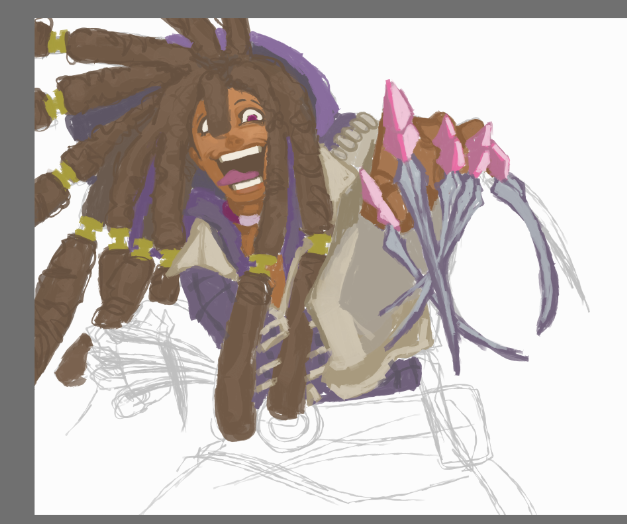Screen dimensions: 627x524
Task: Click the character's pink tongue on canvas
Action: click(x=239, y=177)
